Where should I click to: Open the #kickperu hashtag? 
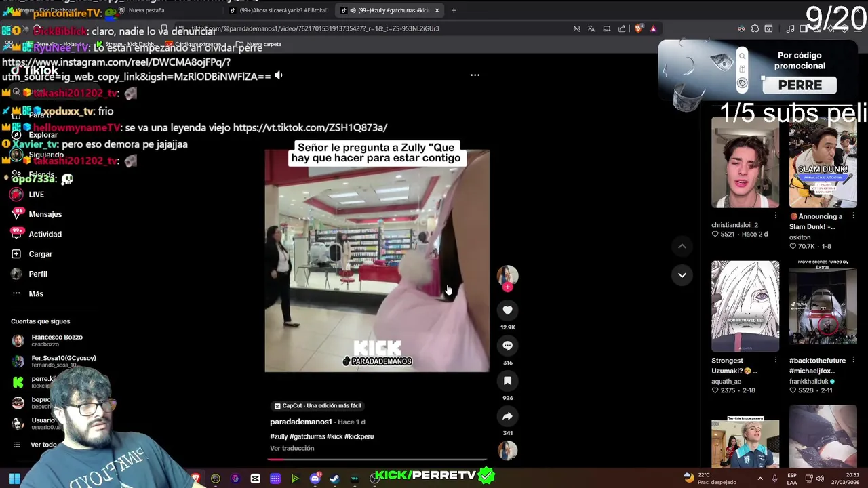click(x=359, y=436)
